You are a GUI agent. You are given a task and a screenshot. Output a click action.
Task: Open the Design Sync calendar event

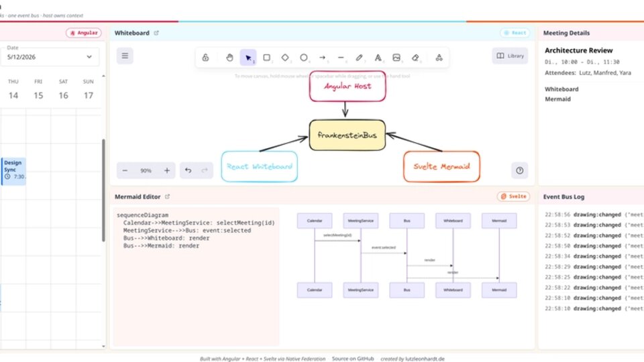(13, 171)
